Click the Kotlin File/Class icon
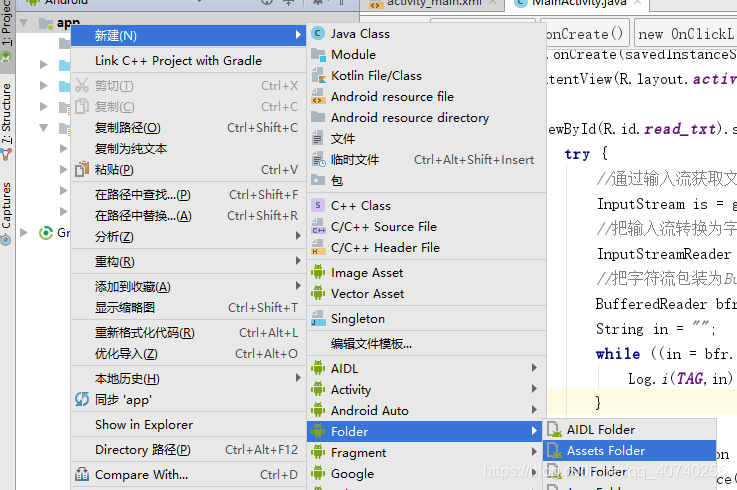Image resolution: width=737 pixels, height=490 pixels. 318,75
